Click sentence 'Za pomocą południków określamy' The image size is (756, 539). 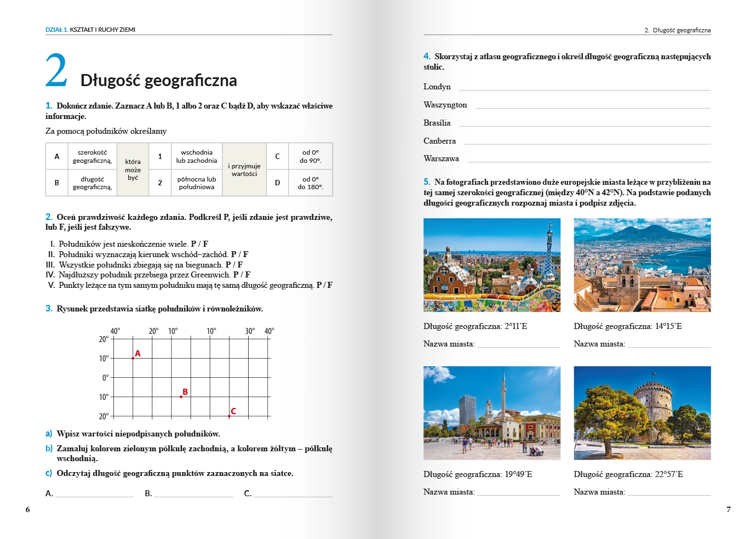point(106,131)
